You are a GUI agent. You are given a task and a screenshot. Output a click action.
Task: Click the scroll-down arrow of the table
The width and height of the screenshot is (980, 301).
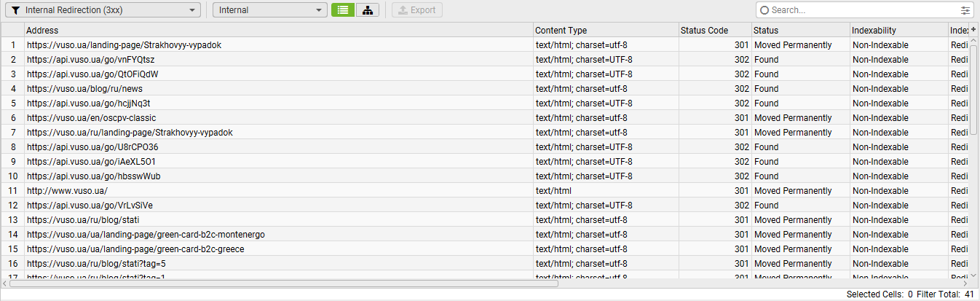click(974, 275)
